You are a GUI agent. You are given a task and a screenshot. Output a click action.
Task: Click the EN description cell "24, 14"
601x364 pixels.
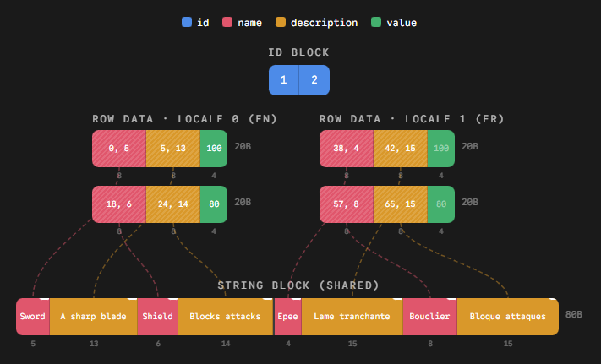coord(173,204)
